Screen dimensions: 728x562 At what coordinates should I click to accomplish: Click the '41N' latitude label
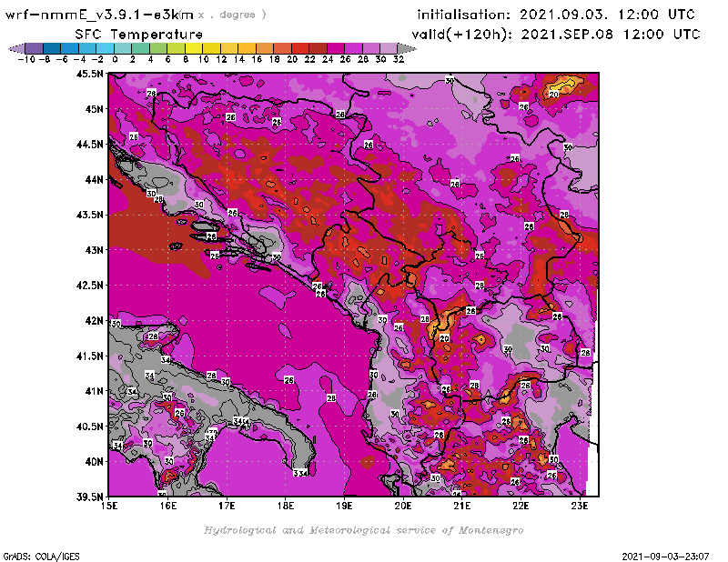coord(94,391)
